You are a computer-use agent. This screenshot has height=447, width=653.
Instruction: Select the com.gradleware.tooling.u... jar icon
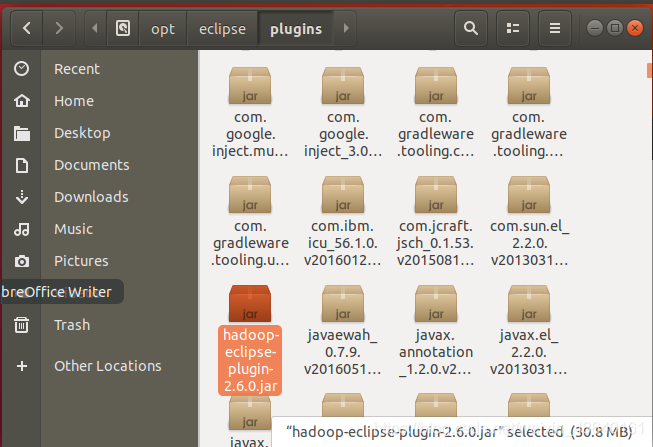250,195
